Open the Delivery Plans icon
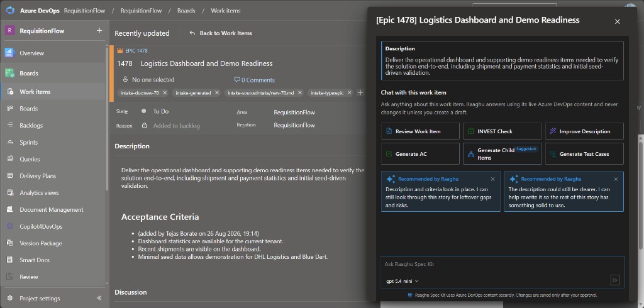The image size is (644, 308). pos(10,176)
